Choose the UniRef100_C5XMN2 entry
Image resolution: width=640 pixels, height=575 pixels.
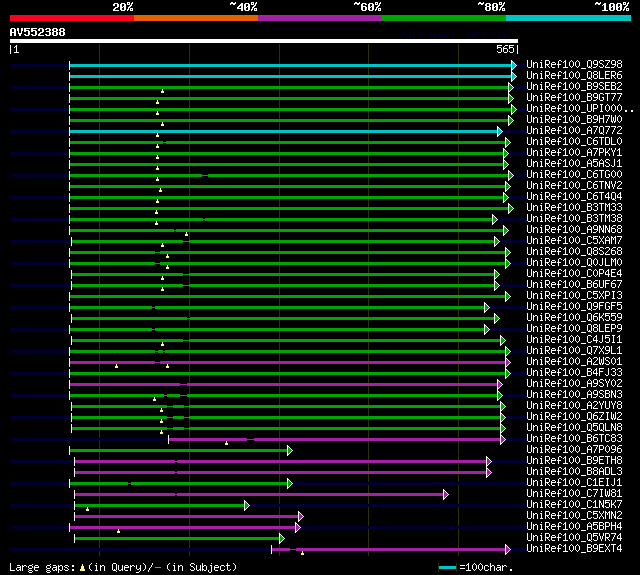(x=574, y=516)
